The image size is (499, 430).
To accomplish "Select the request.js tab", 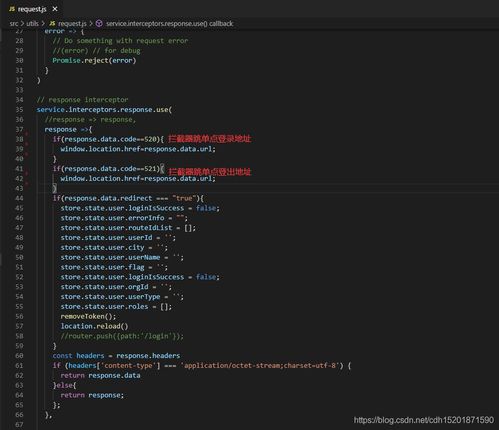I will [x=33, y=9].
